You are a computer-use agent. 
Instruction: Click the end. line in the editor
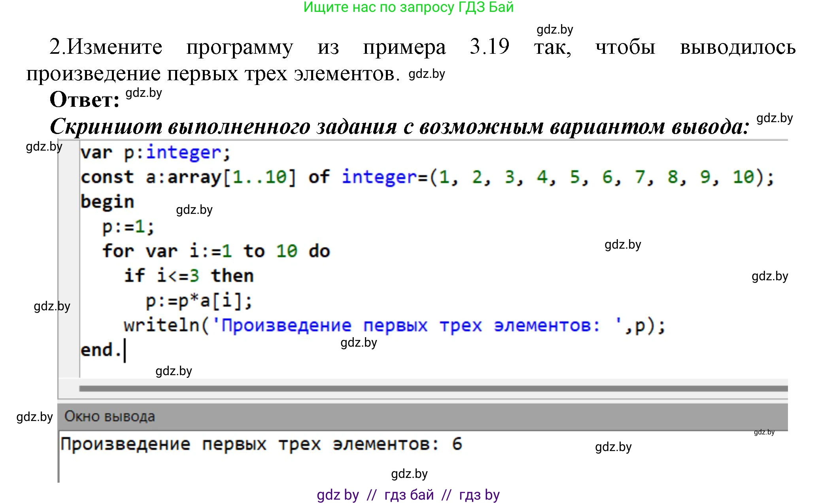pyautogui.click(x=100, y=350)
